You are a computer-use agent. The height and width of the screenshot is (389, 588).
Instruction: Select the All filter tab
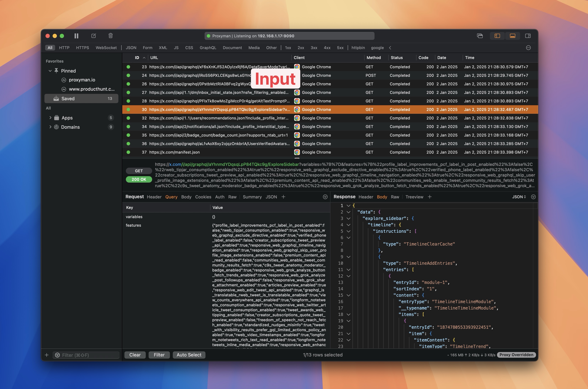tap(50, 48)
